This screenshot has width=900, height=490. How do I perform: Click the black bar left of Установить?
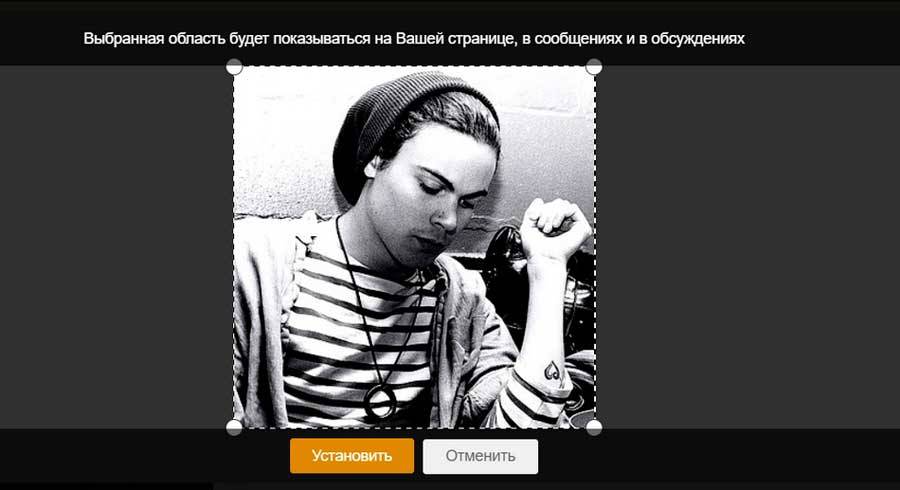[143, 456]
